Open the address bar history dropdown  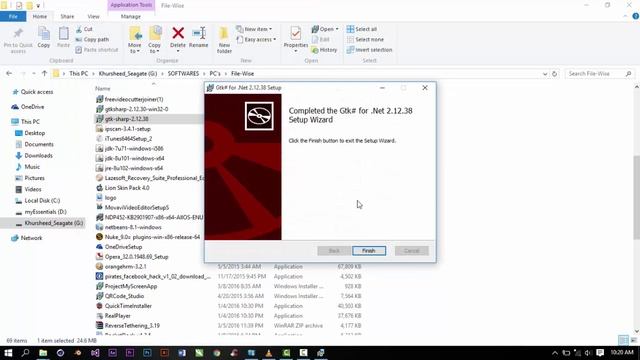(x=545, y=74)
